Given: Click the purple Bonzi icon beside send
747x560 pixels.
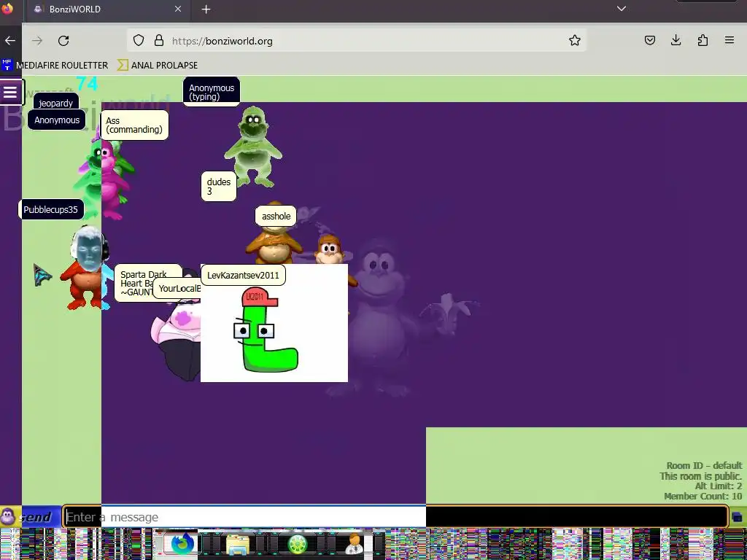Looking at the screenshot, I should pos(8,517).
